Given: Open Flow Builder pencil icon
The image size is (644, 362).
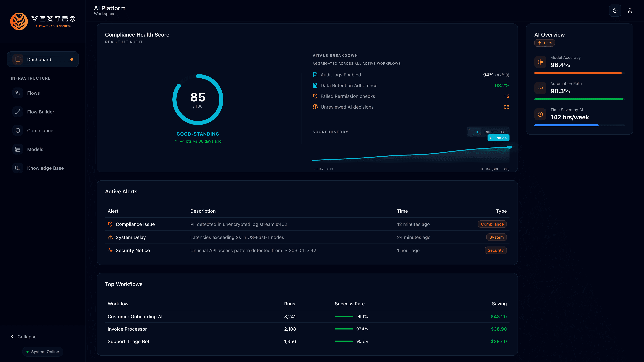Looking at the screenshot, I should (x=18, y=112).
